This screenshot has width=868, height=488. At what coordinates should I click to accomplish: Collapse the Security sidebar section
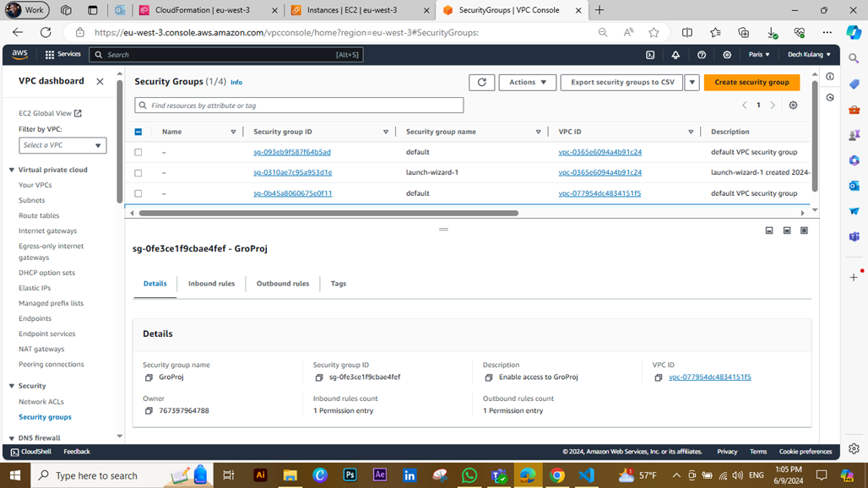click(12, 386)
